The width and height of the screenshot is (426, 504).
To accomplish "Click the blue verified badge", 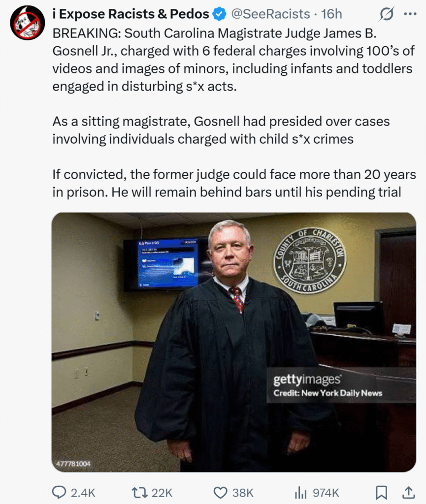I will (219, 14).
